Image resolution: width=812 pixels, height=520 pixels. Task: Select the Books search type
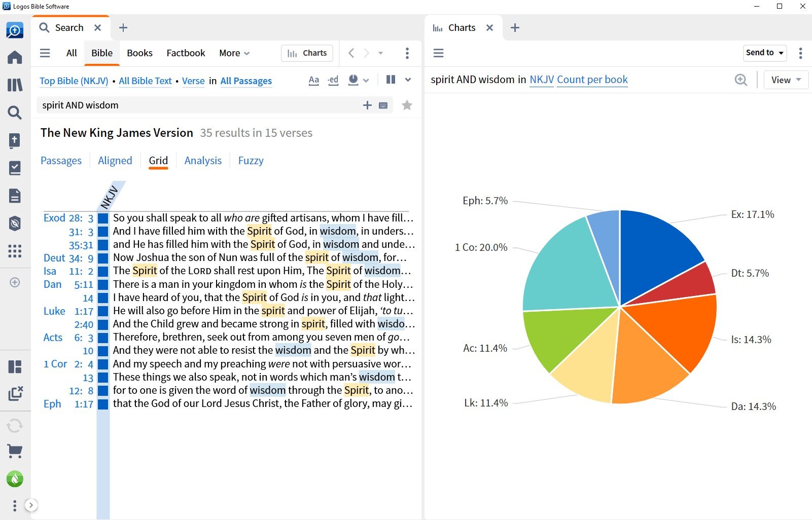[139, 53]
